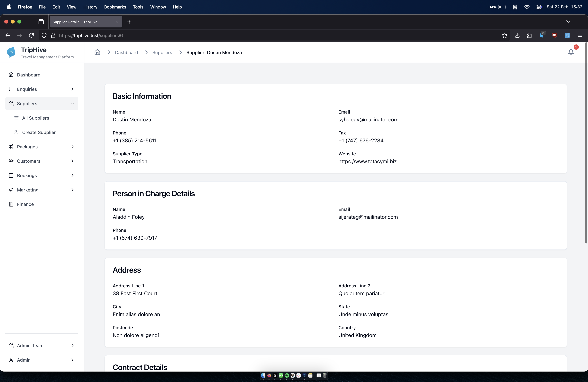Viewport: 588px width, 382px height.
Task: Select the Supplier Details - TripHive tab
Action: (86, 22)
